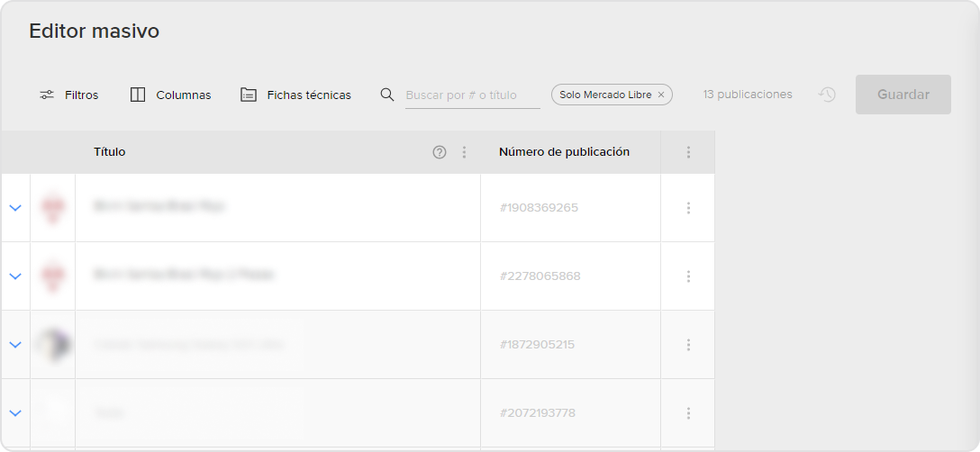Open the Filtros sliders icon
The height and width of the screenshot is (452, 980).
(x=47, y=95)
